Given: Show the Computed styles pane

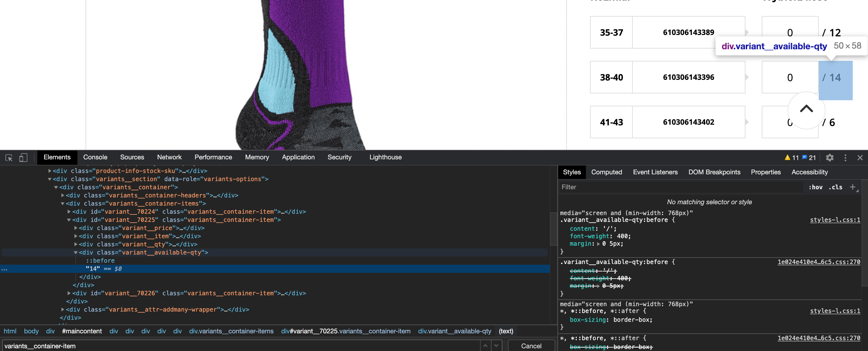Looking at the screenshot, I should 607,172.
